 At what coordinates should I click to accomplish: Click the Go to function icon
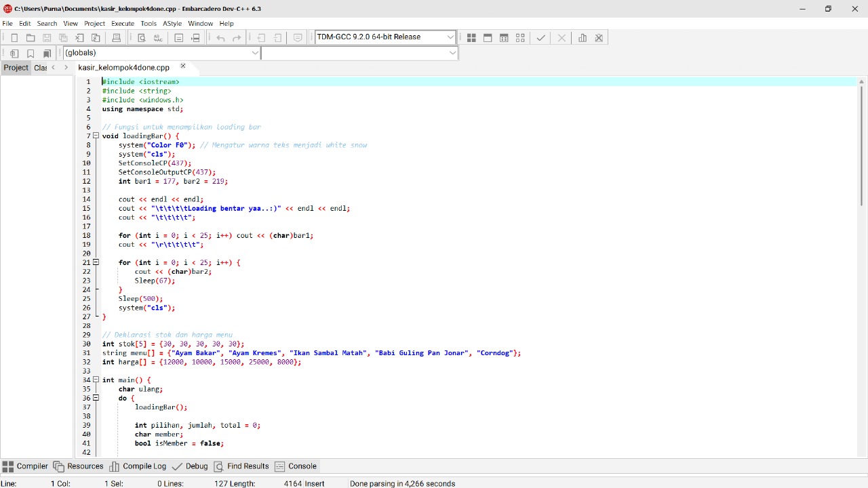coord(179,38)
